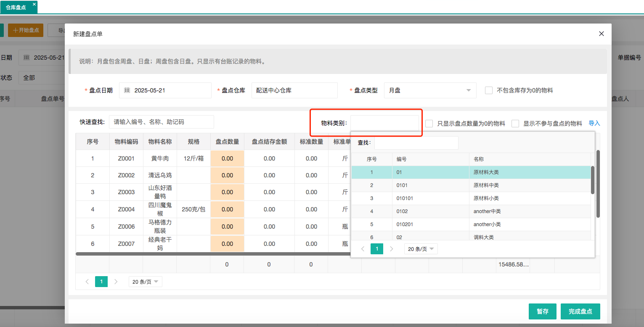Check 显示不参与盘点的物料
The height and width of the screenshot is (327, 644).
(515, 123)
